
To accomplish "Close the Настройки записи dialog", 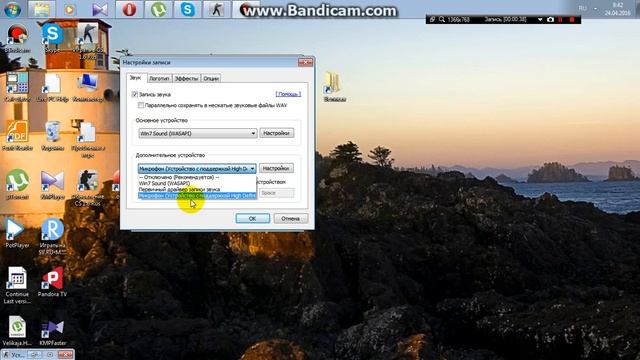I will (305, 62).
